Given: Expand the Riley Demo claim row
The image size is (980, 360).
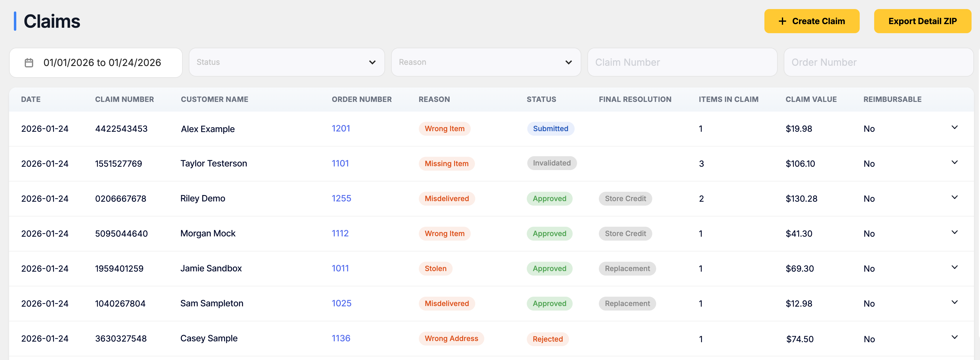Looking at the screenshot, I should 954,197.
